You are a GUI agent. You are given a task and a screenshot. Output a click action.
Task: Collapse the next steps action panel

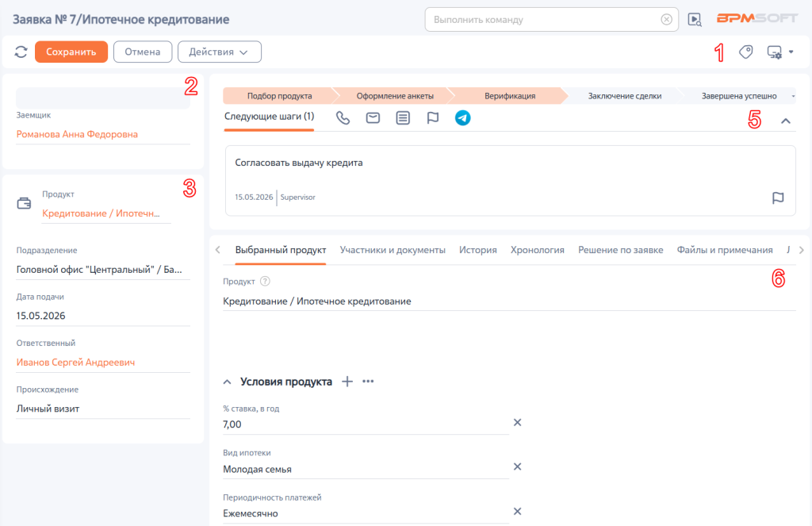pos(786,121)
